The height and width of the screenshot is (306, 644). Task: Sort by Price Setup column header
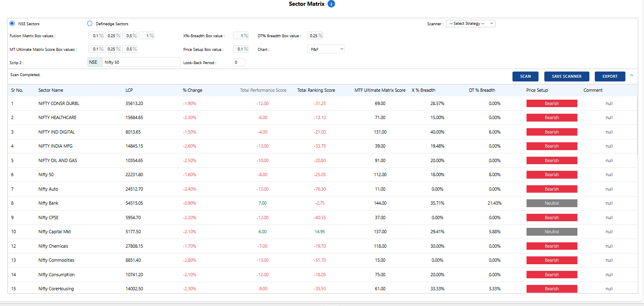tap(537, 90)
